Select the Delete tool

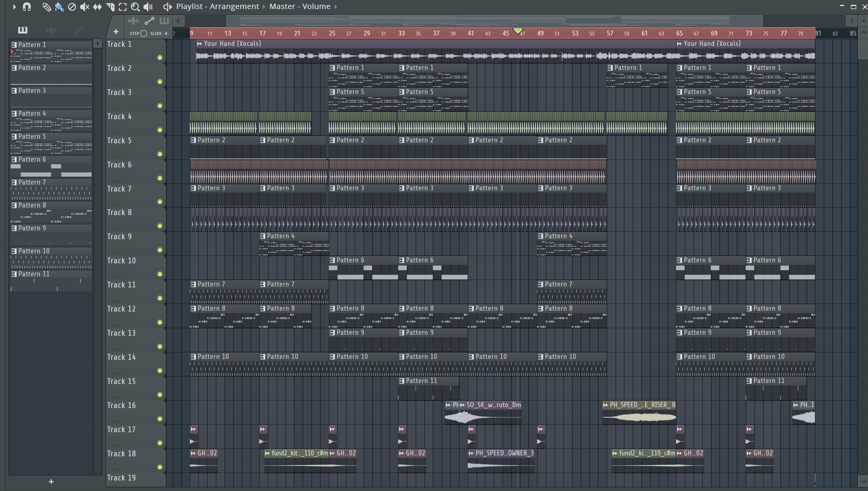72,7
